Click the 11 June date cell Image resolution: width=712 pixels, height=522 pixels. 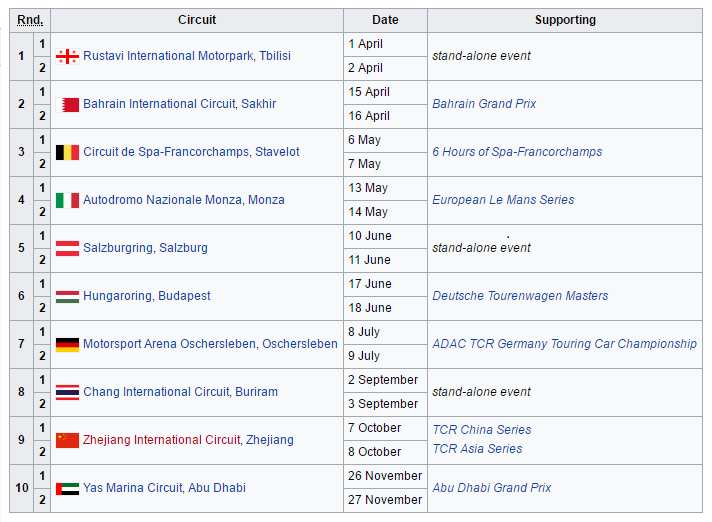(385, 260)
